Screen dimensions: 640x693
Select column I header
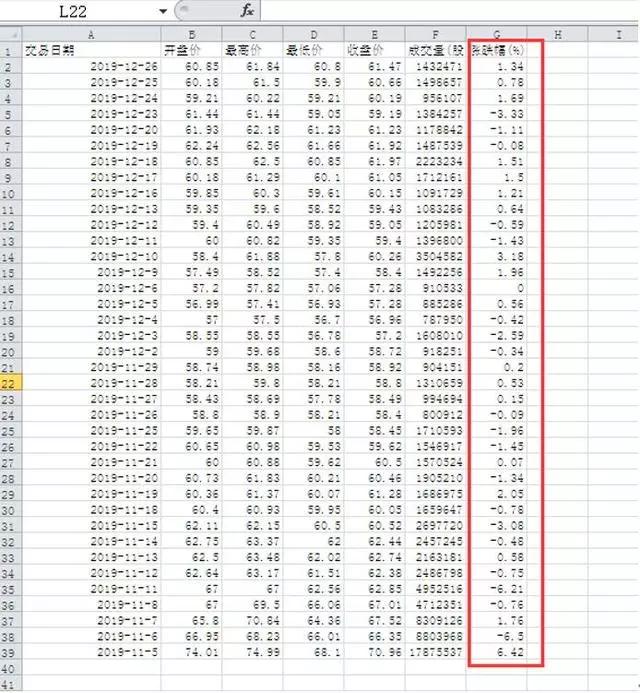pos(614,34)
